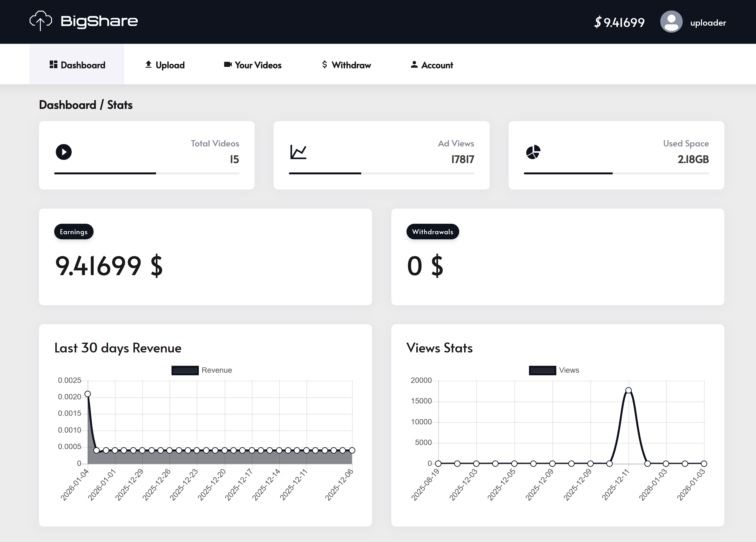756x542 pixels.
Task: Click the Withdrawals badge
Action: click(432, 232)
